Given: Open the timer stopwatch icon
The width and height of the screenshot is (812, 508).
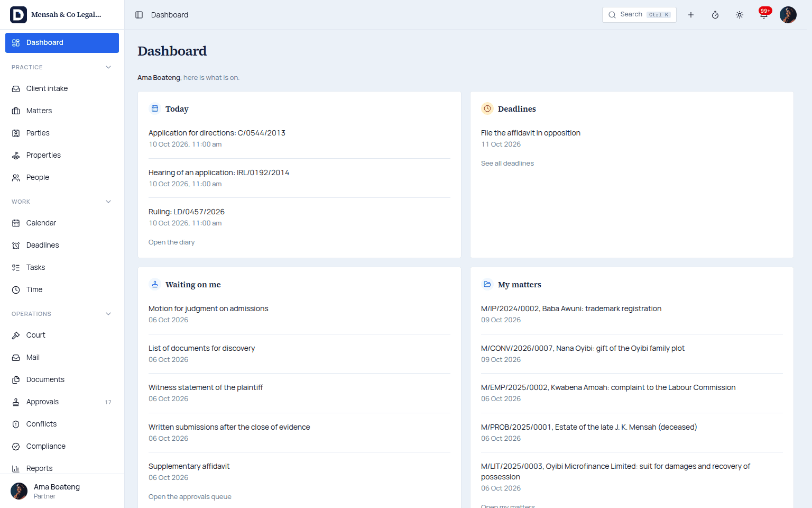Looking at the screenshot, I should (x=715, y=15).
